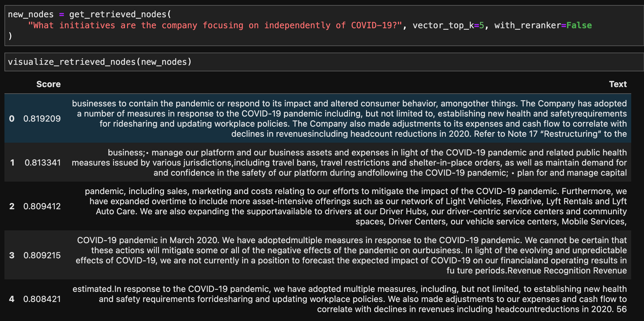Click the score value 0.819209
644x321 pixels.
click(42, 119)
